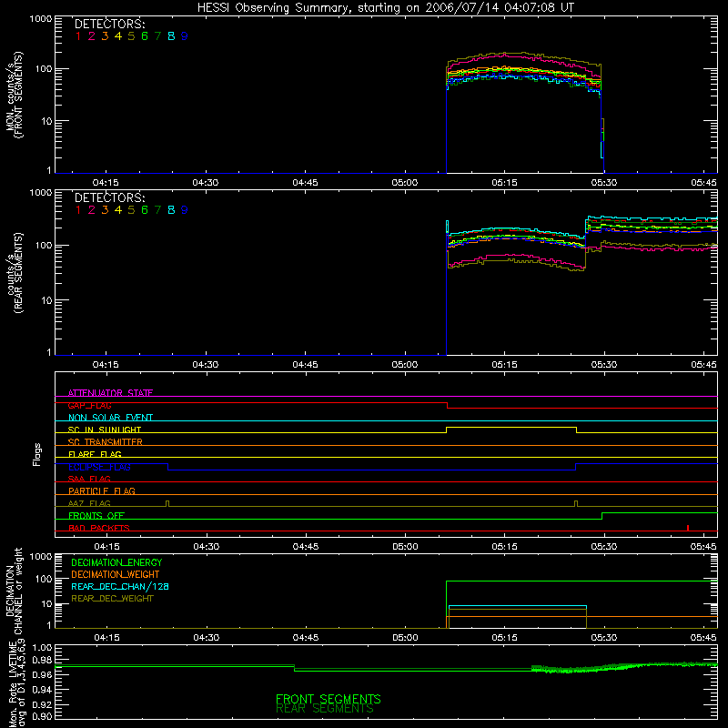Click 04:45 tick label under rear segments plot
This screenshot has width=728, height=728.
(305, 365)
